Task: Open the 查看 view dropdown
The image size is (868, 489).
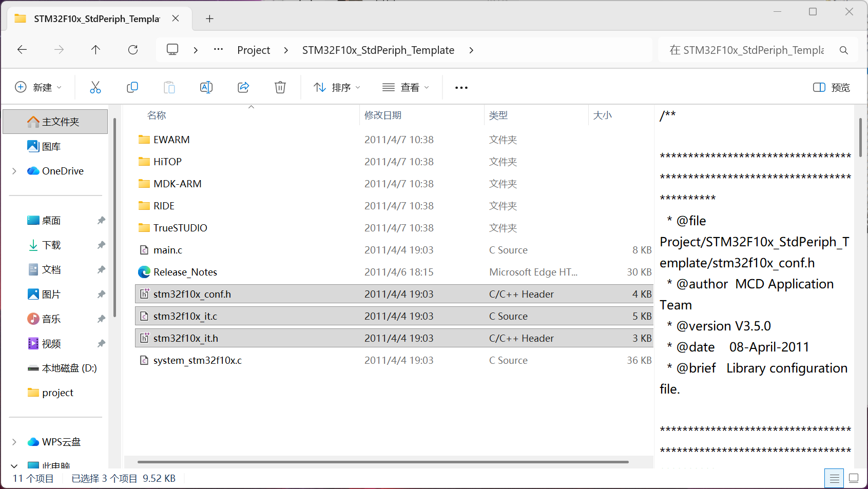Action: [x=406, y=87]
